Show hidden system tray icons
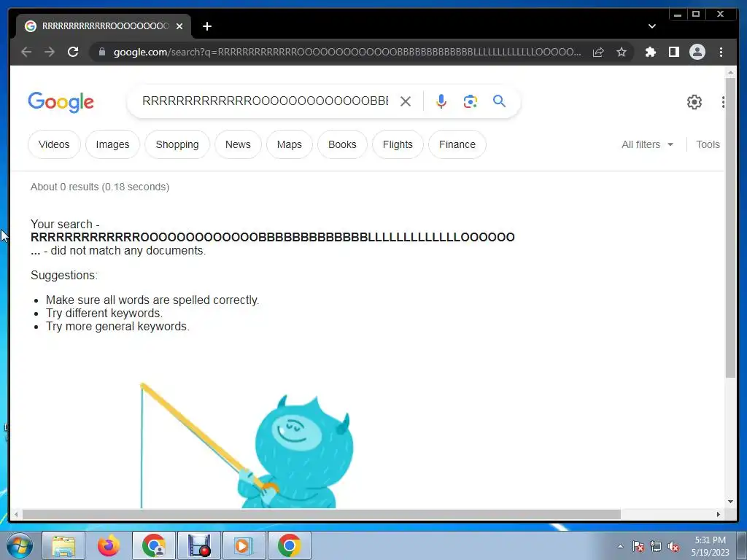This screenshot has width=747, height=560. point(620,546)
